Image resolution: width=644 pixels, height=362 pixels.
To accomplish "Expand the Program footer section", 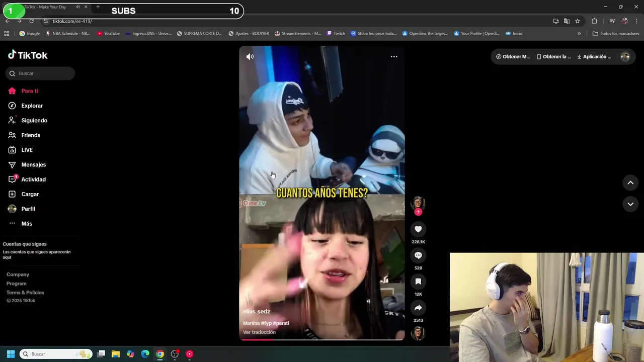I will pos(17,284).
